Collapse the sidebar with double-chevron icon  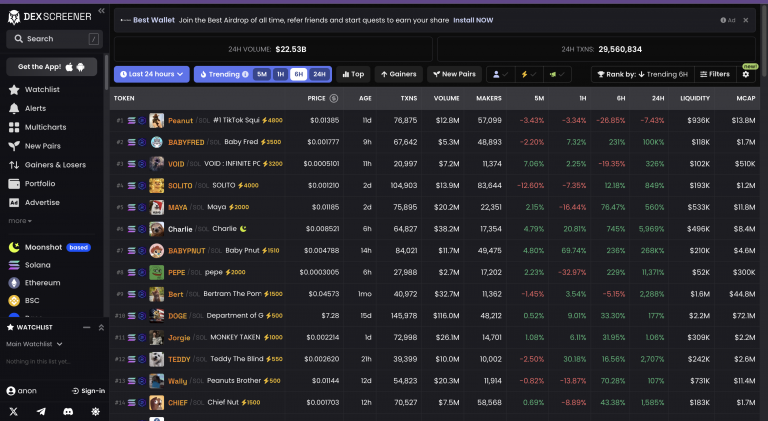point(100,12)
